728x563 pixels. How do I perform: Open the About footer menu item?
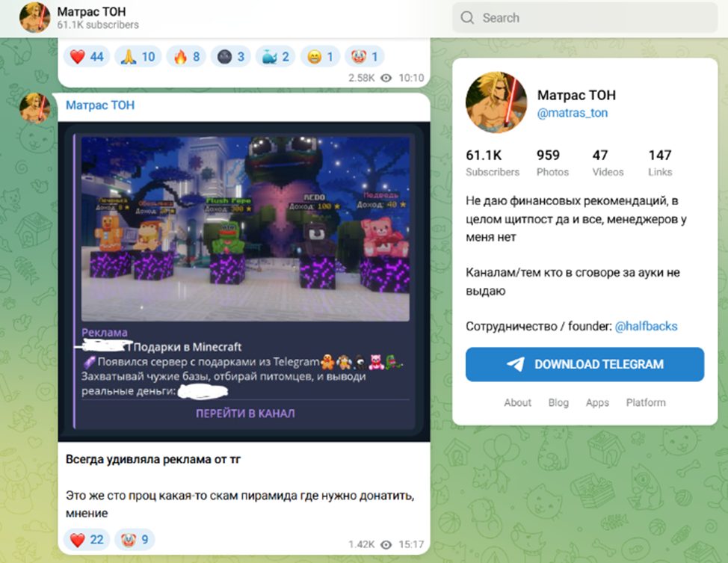click(x=517, y=402)
